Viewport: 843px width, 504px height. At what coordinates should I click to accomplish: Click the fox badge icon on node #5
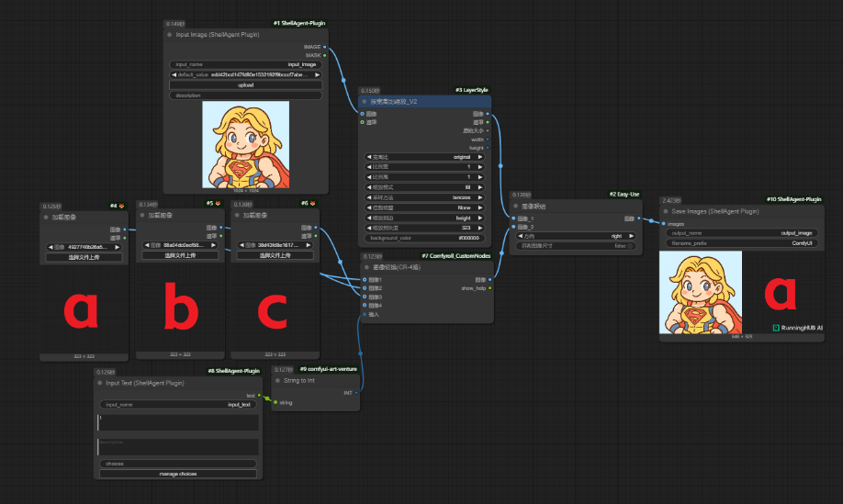coord(218,204)
